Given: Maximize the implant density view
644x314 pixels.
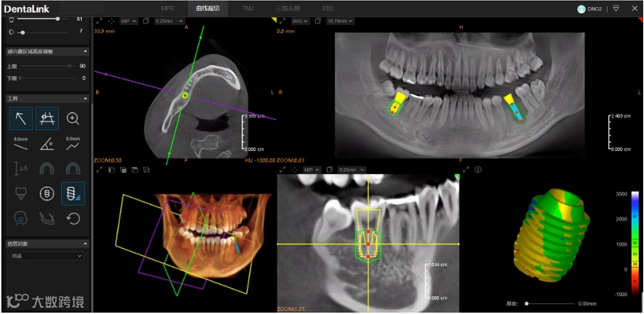Looking at the screenshot, I should [466, 169].
